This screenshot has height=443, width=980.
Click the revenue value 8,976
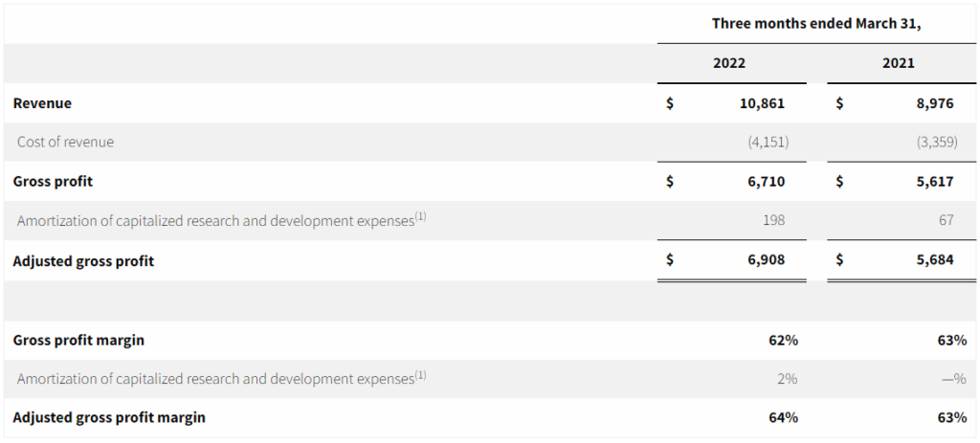(934, 103)
